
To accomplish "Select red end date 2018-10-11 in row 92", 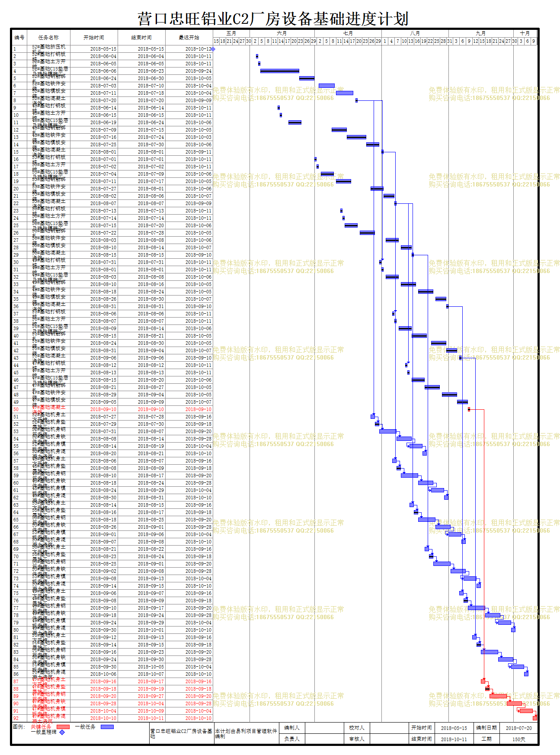I will pyautogui.click(x=150, y=718).
